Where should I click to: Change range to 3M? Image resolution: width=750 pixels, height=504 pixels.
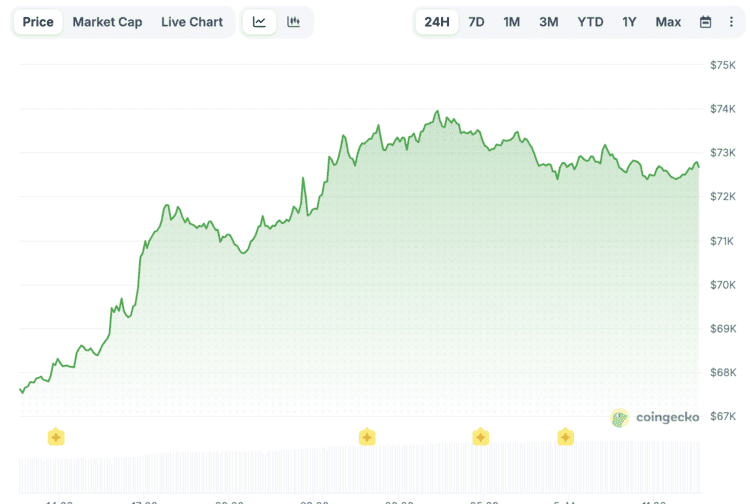(x=549, y=22)
